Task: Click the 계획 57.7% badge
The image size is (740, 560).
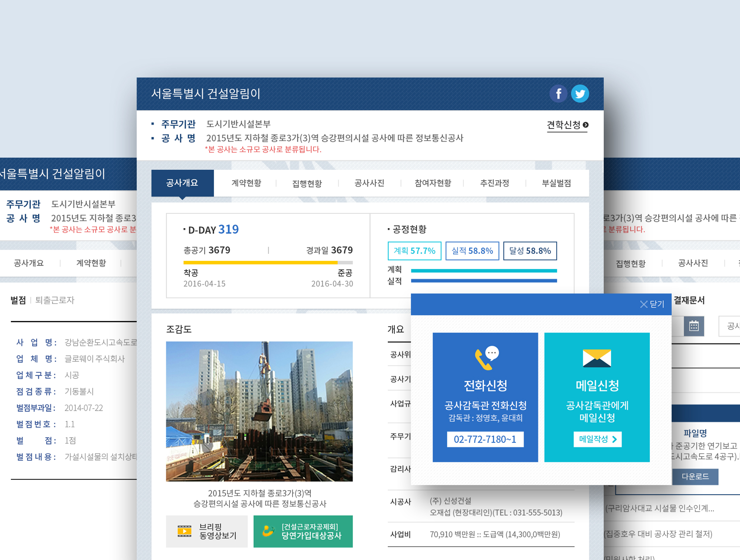Action: 414,251
